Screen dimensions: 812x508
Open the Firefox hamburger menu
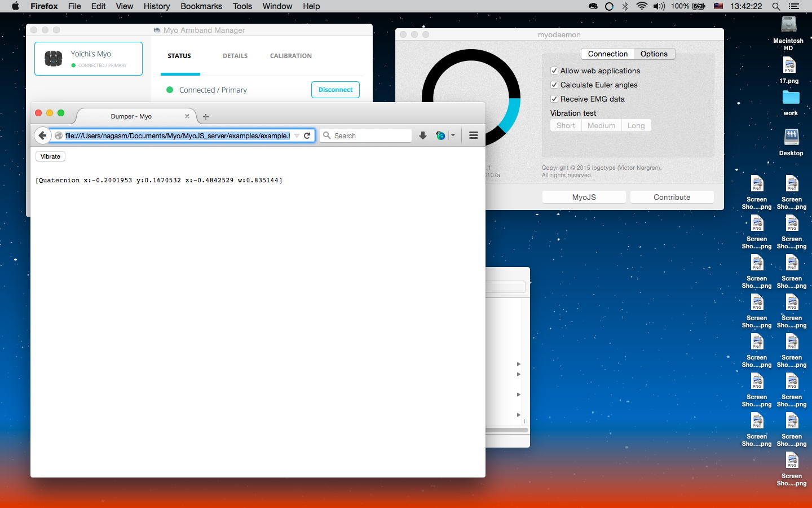tap(474, 135)
